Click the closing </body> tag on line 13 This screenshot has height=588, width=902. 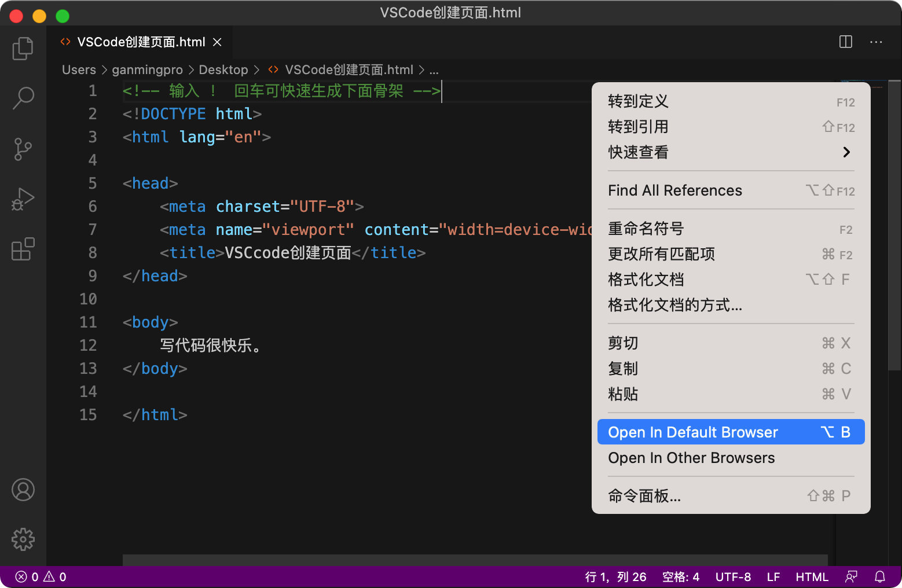coord(155,369)
